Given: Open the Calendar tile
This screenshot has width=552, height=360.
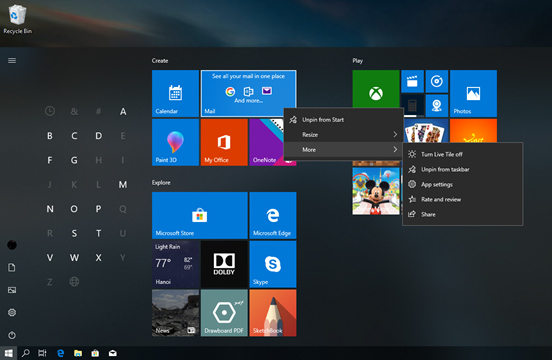Looking at the screenshot, I should coord(175,93).
